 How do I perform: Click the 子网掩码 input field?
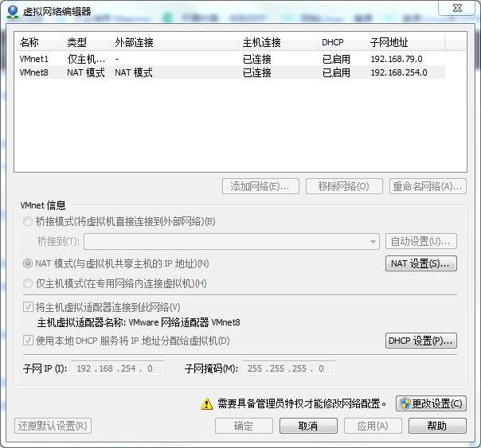pyautogui.click(x=289, y=368)
